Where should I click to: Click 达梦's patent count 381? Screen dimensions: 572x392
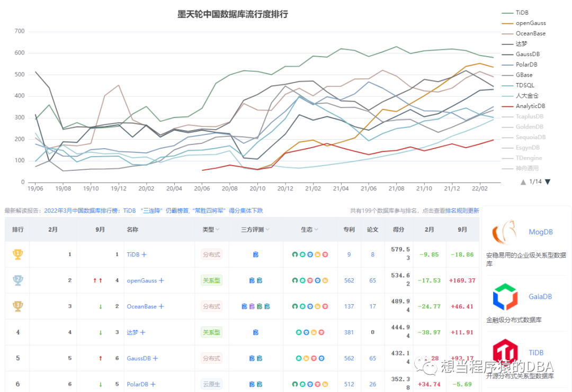pos(348,332)
